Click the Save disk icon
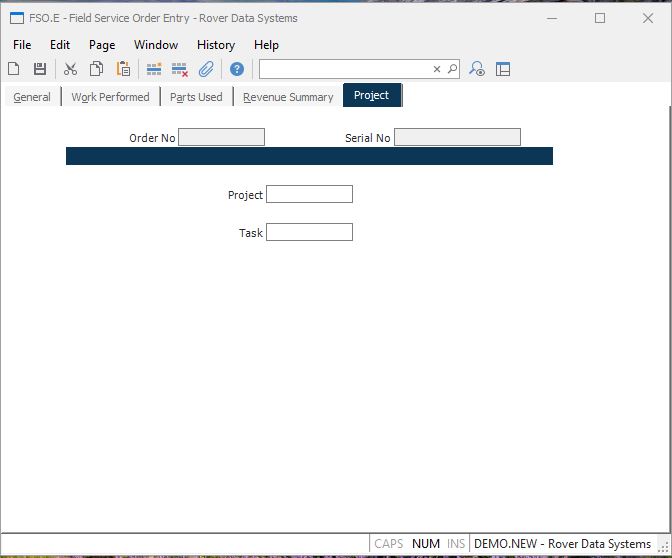This screenshot has height=558, width=672. click(x=40, y=69)
